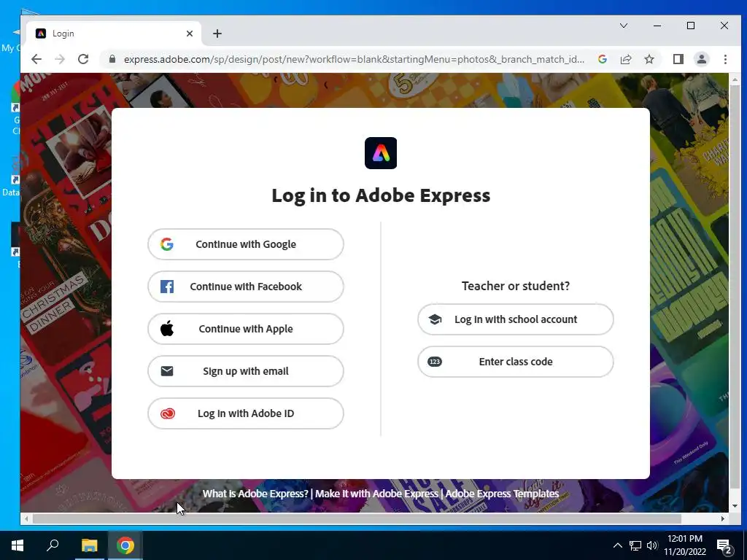Open Chrome three-dot menu
This screenshot has width=747, height=560.
[725, 59]
